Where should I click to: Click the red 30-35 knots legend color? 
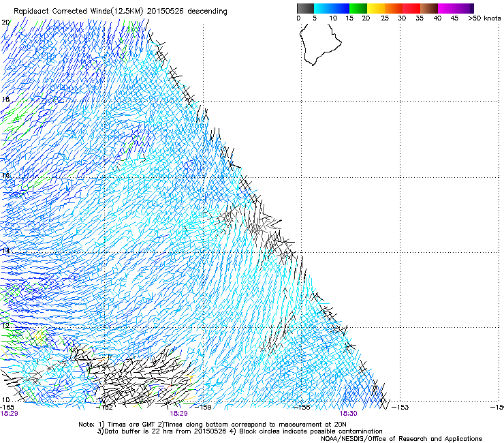click(x=411, y=8)
